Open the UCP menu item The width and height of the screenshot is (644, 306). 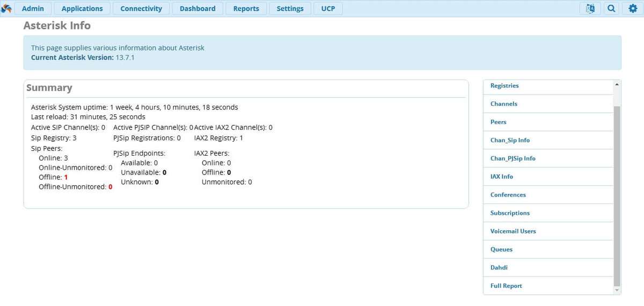coord(328,9)
